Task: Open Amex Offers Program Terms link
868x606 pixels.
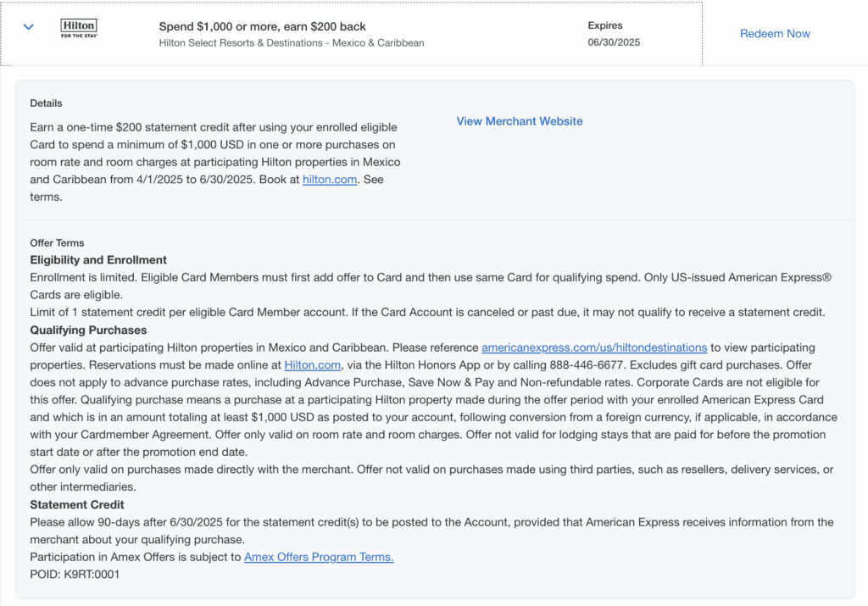Action: pyautogui.click(x=319, y=557)
